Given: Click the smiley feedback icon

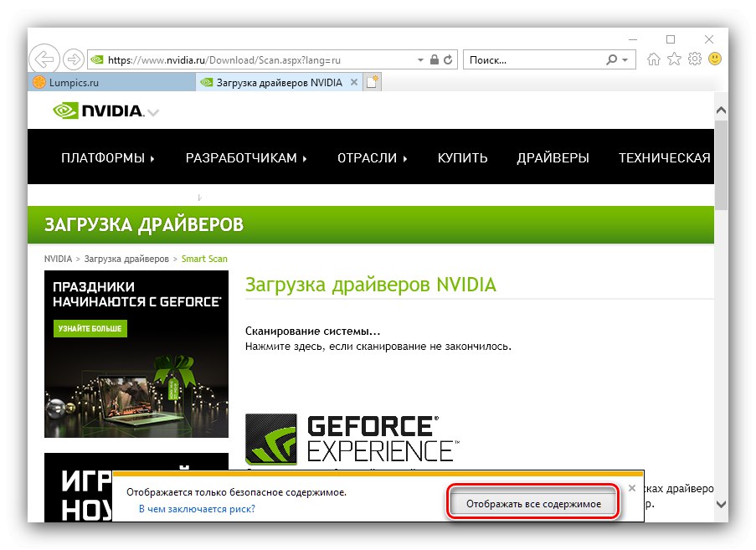Looking at the screenshot, I should point(715,59).
